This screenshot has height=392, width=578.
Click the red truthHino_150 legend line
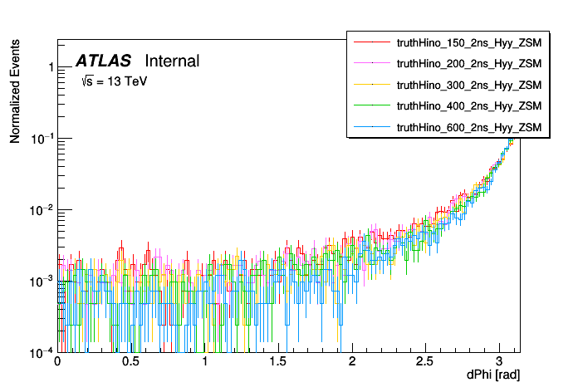(372, 41)
